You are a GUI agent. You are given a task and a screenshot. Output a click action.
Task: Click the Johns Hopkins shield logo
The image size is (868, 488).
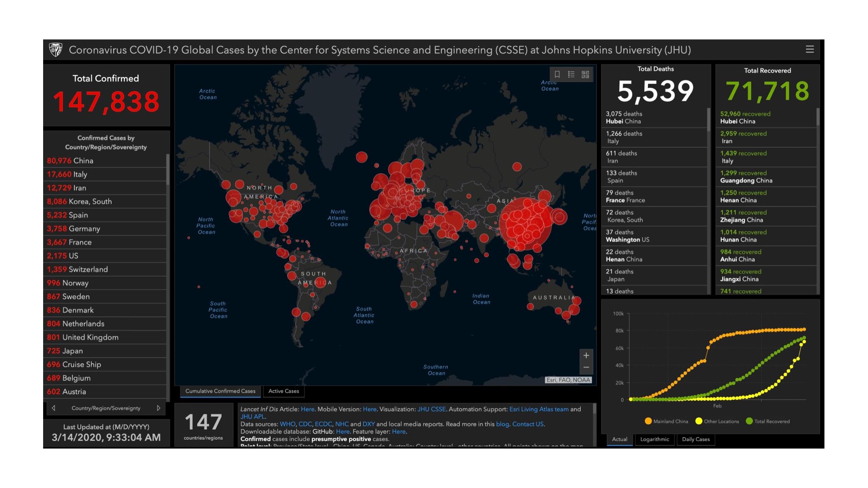[56, 50]
